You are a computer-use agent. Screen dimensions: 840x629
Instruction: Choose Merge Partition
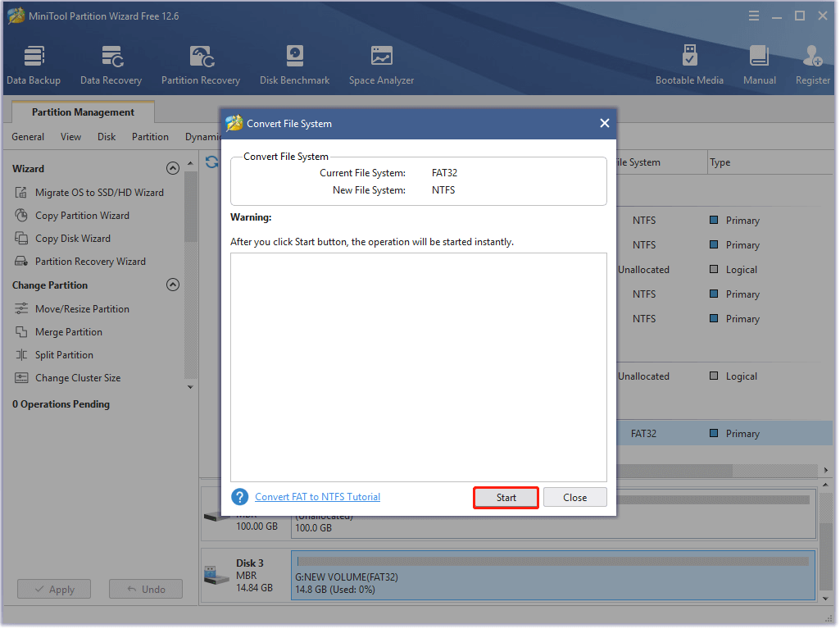pos(58,332)
